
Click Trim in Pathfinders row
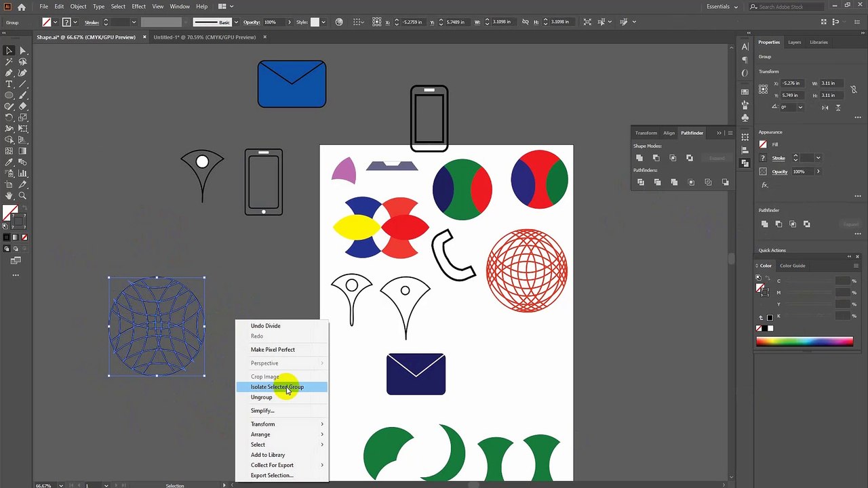coord(657,182)
